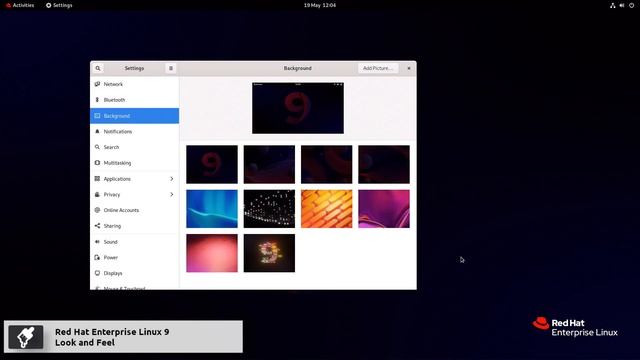
Task: Click the Search magnifier icon in sidebar list
Action: [x=97, y=147]
